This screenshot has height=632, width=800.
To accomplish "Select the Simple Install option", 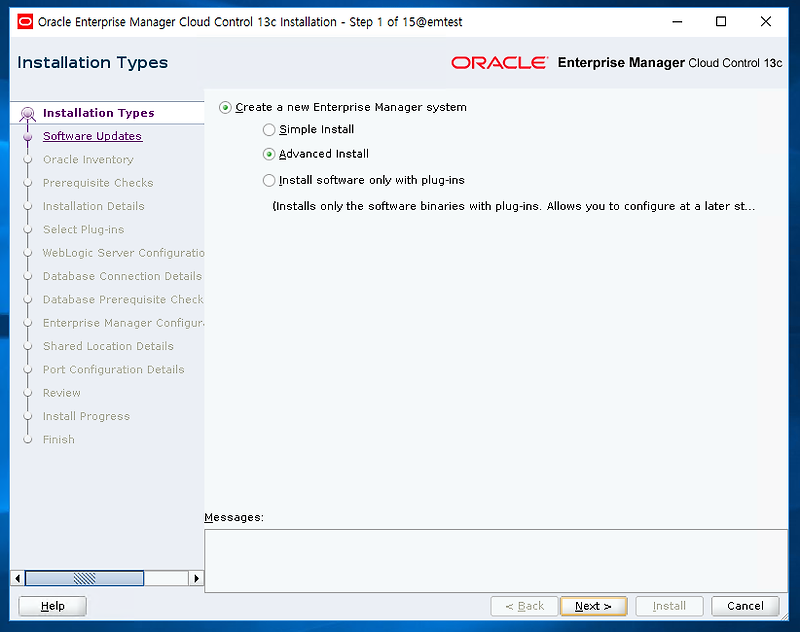I will tap(268, 129).
